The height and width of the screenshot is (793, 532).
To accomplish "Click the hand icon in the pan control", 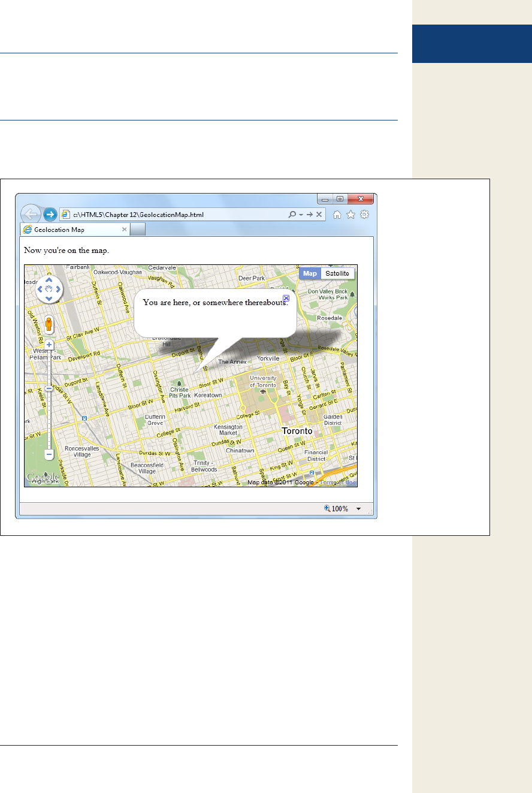I will point(49,289).
